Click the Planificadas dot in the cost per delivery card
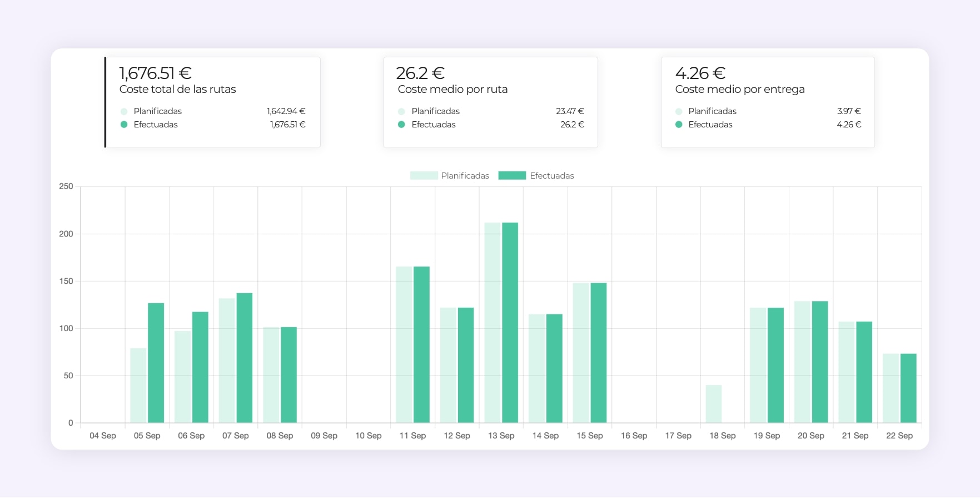Screen dimensions: 980x498 [x=679, y=111]
